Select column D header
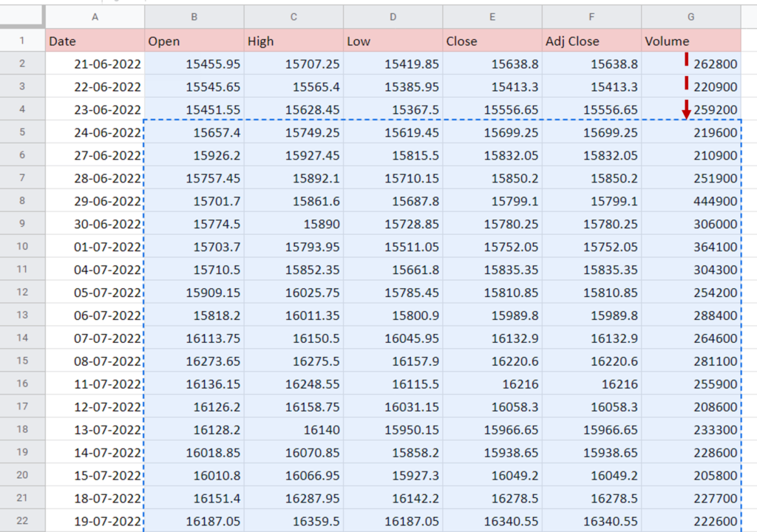Viewport: 757px width, 532px height. [393, 17]
